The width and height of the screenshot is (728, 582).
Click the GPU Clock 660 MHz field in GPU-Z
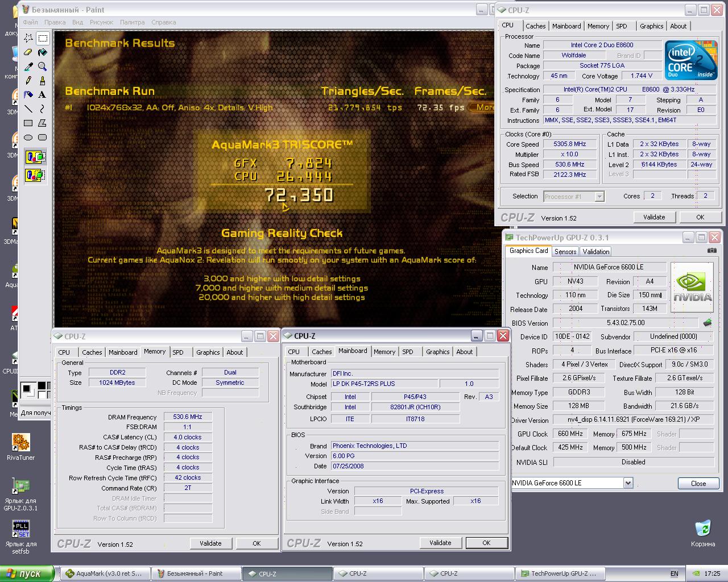click(x=570, y=434)
